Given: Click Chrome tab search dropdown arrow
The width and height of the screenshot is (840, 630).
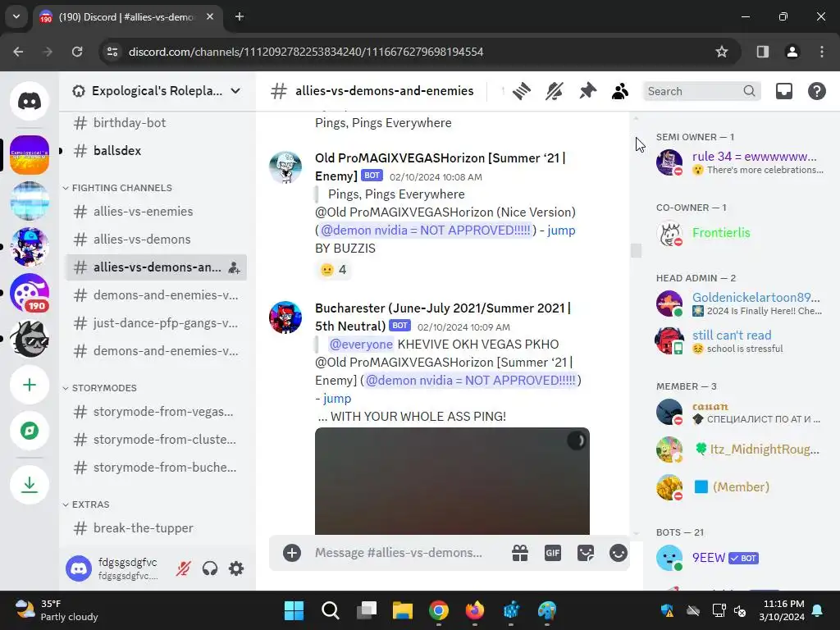Looking at the screenshot, I should coord(16,16).
